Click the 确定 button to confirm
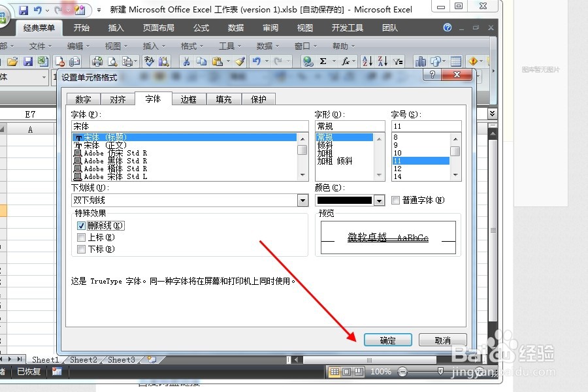The width and height of the screenshot is (588, 392). click(x=387, y=340)
